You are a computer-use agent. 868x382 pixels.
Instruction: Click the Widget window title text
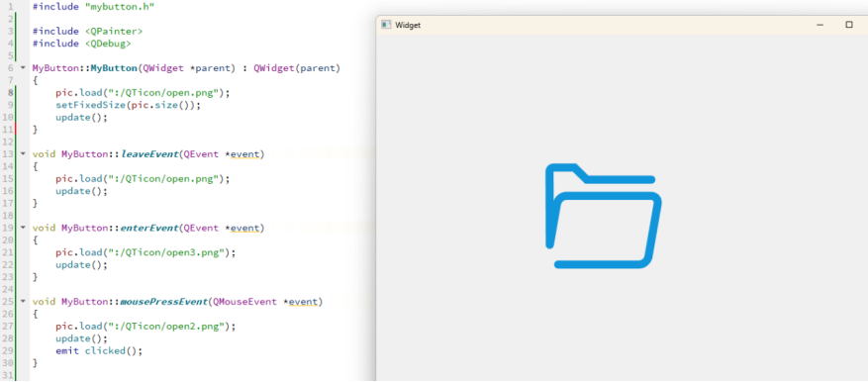click(408, 25)
